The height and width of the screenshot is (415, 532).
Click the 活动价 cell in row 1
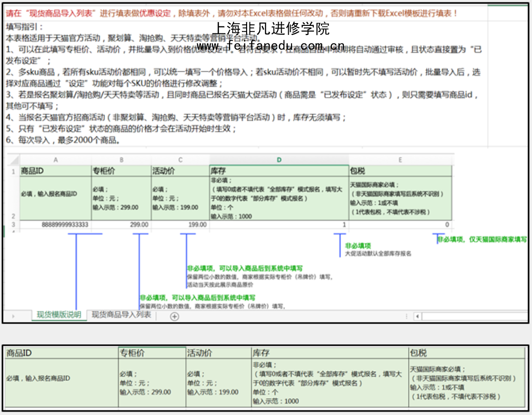point(180,171)
